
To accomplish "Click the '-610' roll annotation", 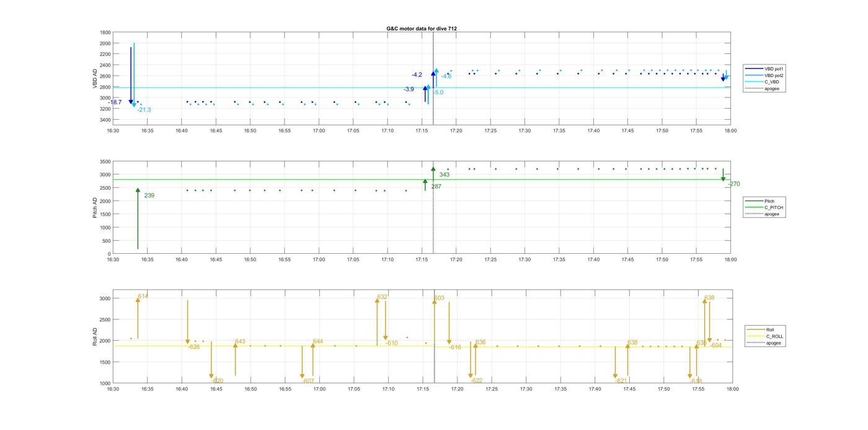I will (x=392, y=343).
